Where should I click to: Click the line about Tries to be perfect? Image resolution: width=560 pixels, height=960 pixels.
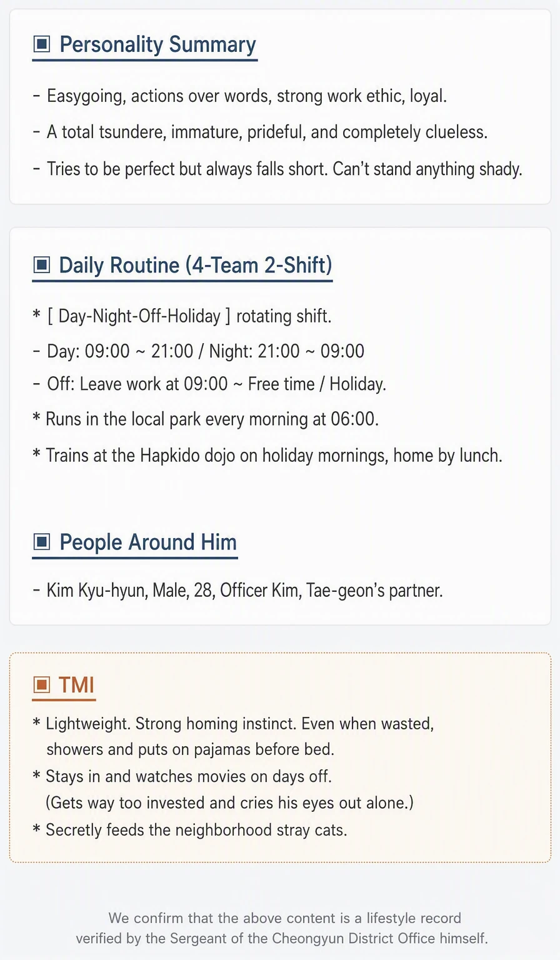277,169
